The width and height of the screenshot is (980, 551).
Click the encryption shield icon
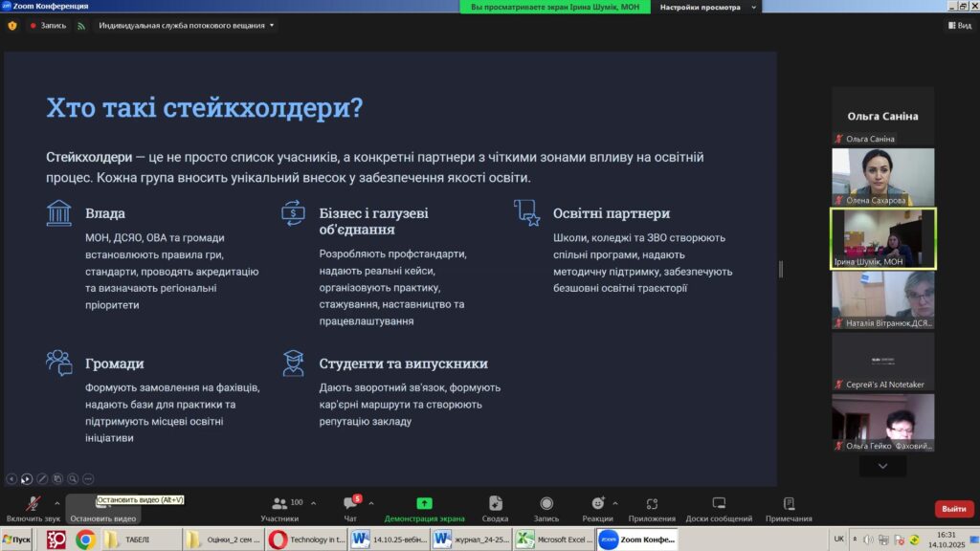(12, 26)
